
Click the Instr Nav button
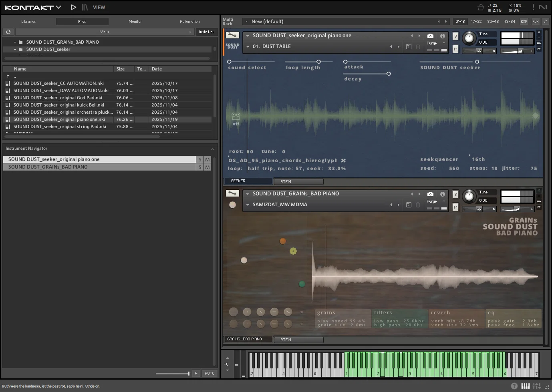coord(207,32)
